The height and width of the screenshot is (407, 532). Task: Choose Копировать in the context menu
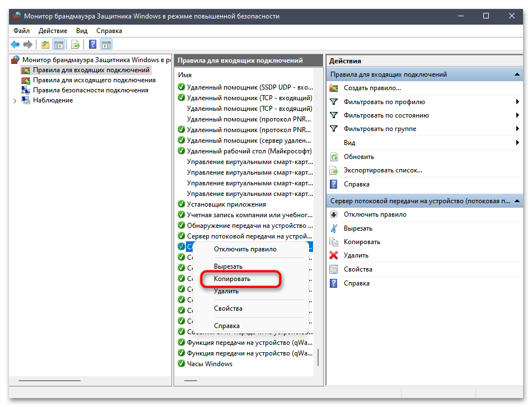[232, 278]
